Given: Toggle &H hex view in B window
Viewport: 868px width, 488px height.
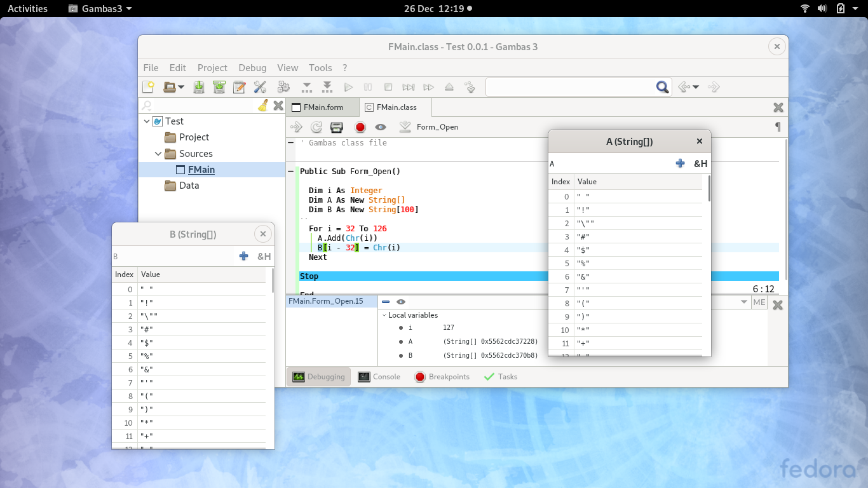Looking at the screenshot, I should pos(264,257).
